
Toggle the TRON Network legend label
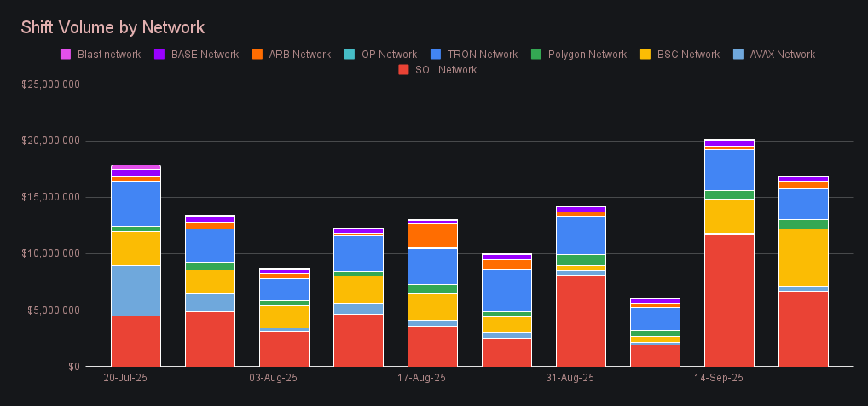click(x=481, y=55)
